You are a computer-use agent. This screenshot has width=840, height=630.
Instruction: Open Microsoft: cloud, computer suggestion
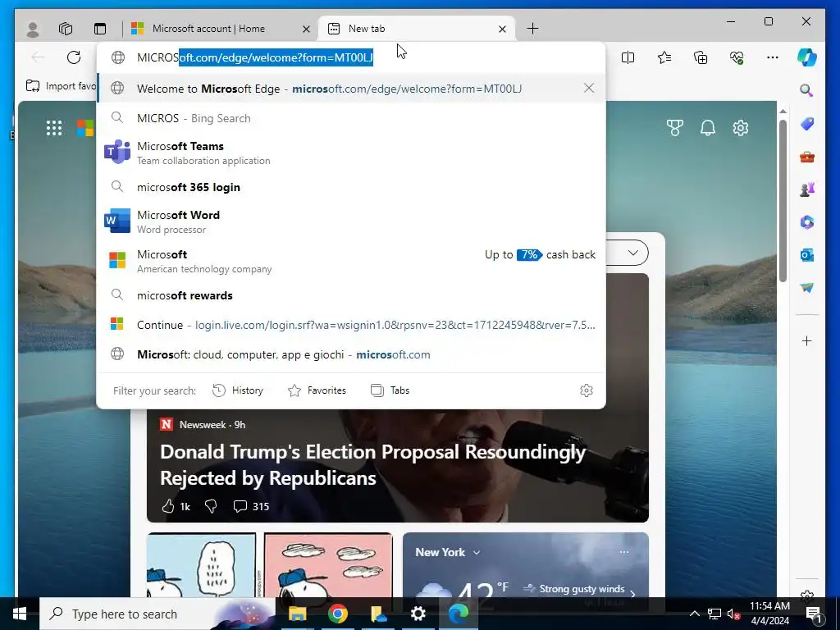coord(351,354)
